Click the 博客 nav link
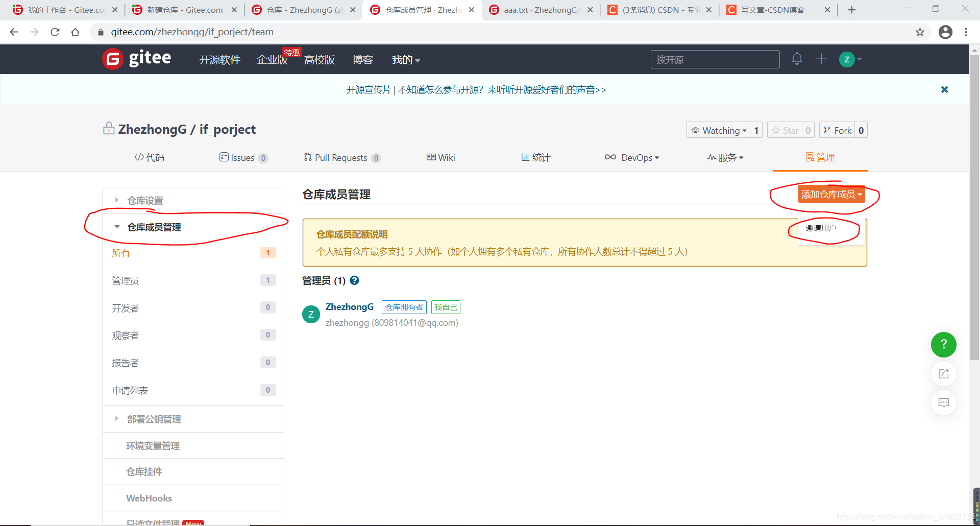Image resolution: width=980 pixels, height=526 pixels. [363, 60]
